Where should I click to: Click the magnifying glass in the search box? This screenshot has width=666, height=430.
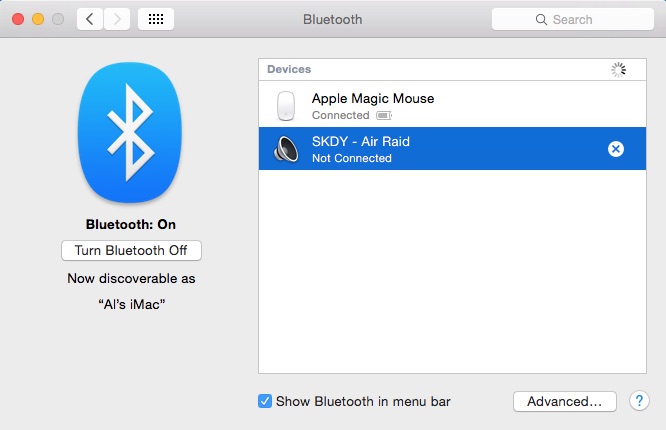(541, 20)
